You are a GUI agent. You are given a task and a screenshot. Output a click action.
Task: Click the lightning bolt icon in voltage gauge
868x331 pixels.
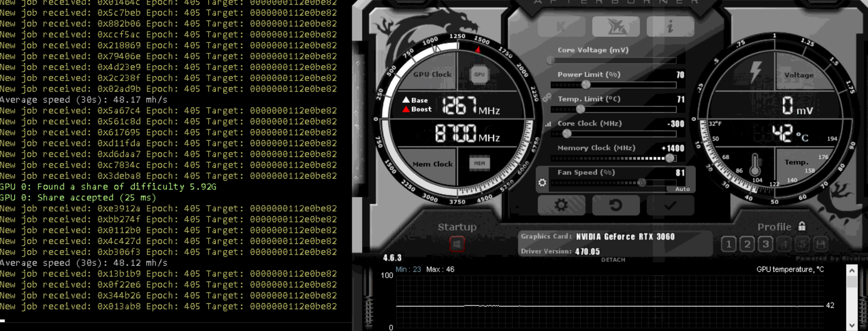[756, 72]
